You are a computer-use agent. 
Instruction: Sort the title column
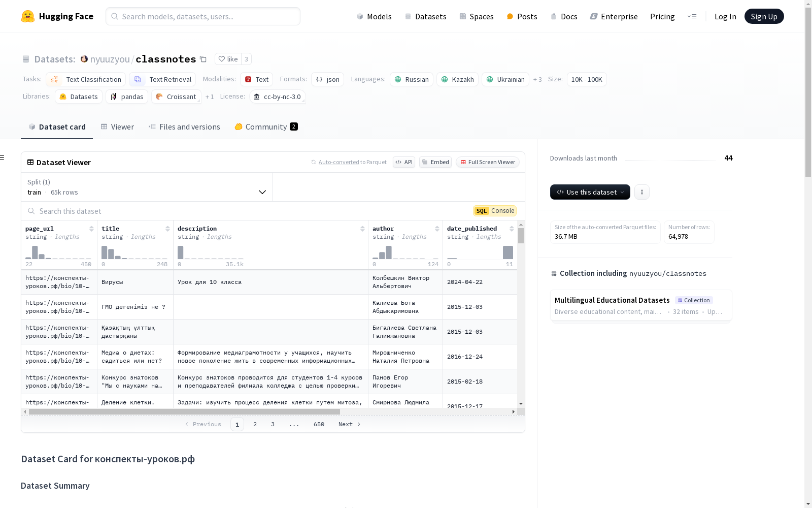point(167,229)
